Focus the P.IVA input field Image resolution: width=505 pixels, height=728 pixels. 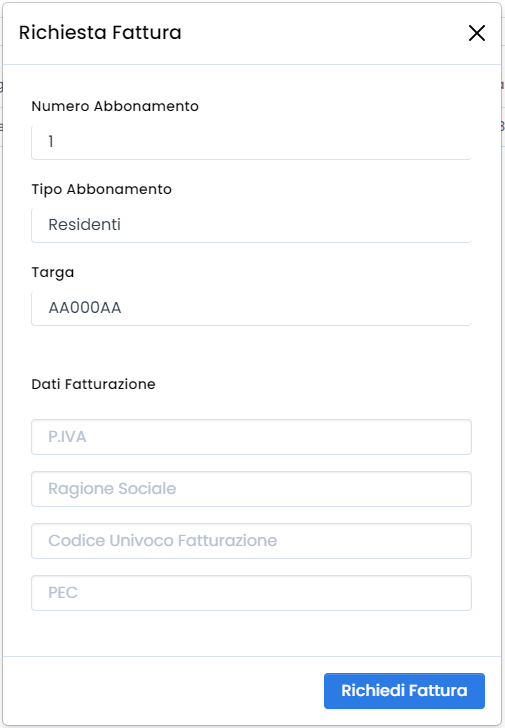pos(252,437)
